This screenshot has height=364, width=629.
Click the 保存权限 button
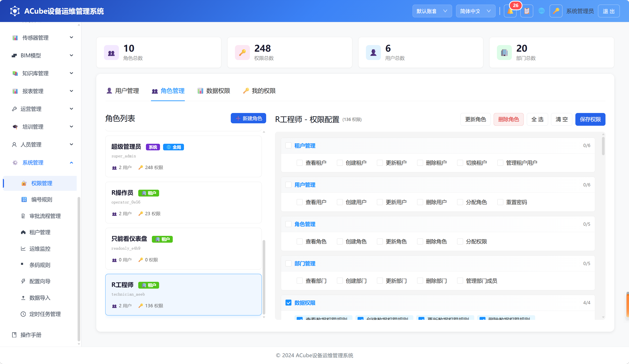(x=590, y=119)
